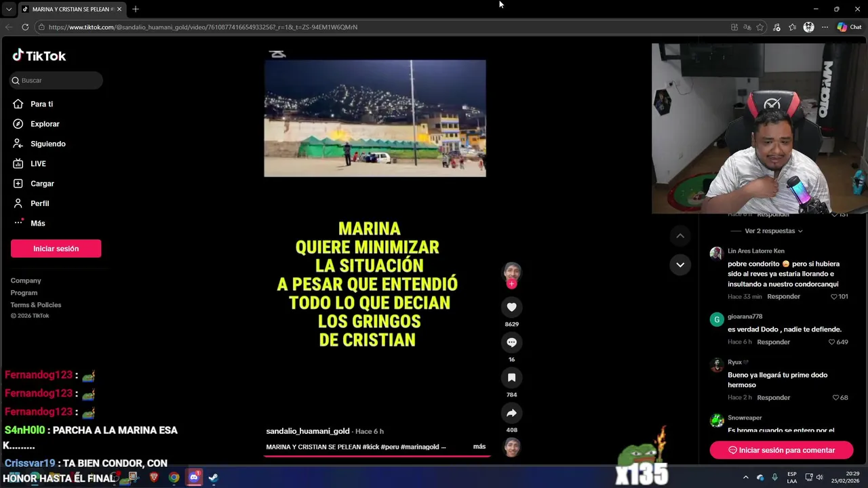
Task: Open the comments bubble icon
Action: click(x=511, y=342)
